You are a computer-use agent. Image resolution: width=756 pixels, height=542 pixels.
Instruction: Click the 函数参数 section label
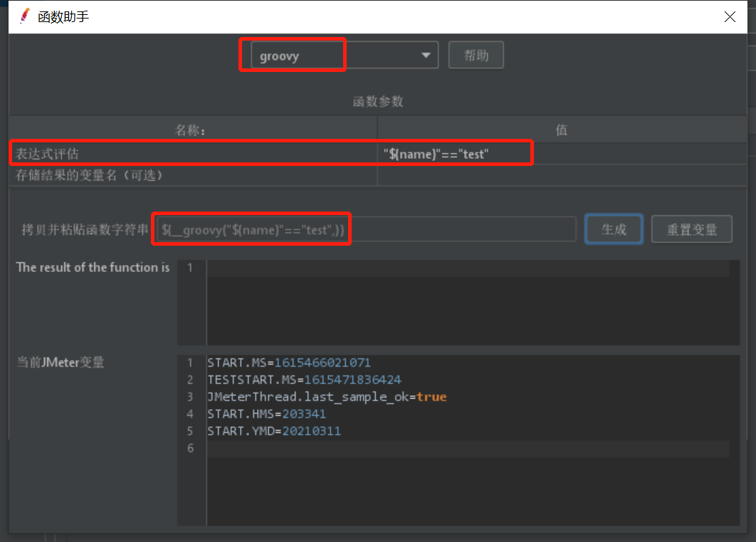(x=378, y=101)
